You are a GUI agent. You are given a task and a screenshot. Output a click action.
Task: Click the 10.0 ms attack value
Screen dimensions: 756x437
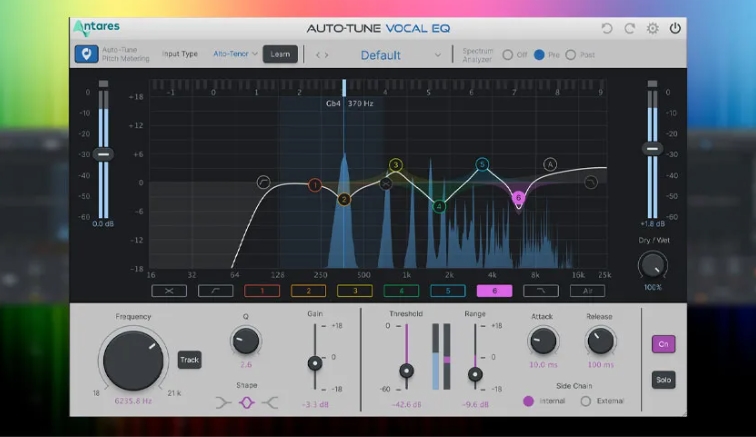point(543,365)
